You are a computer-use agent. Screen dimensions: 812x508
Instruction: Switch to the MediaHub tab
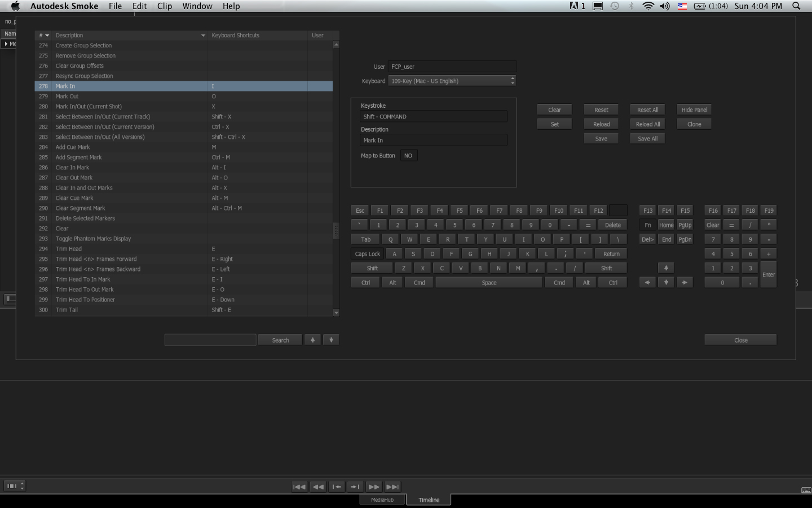tap(382, 500)
